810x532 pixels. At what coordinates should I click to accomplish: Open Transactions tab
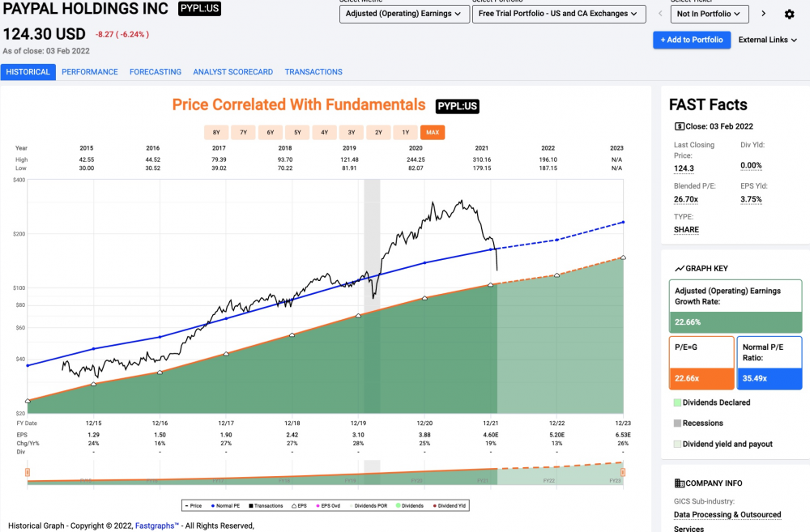[x=313, y=72]
